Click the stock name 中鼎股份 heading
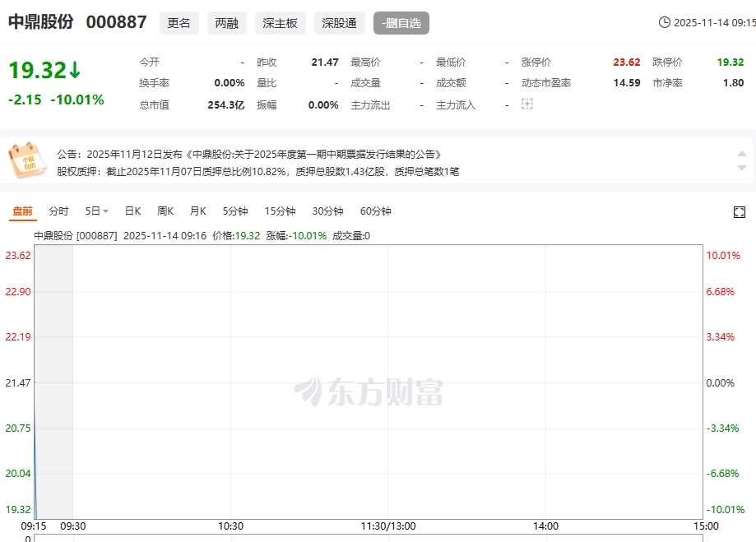This screenshot has height=542, width=756. click(x=41, y=21)
